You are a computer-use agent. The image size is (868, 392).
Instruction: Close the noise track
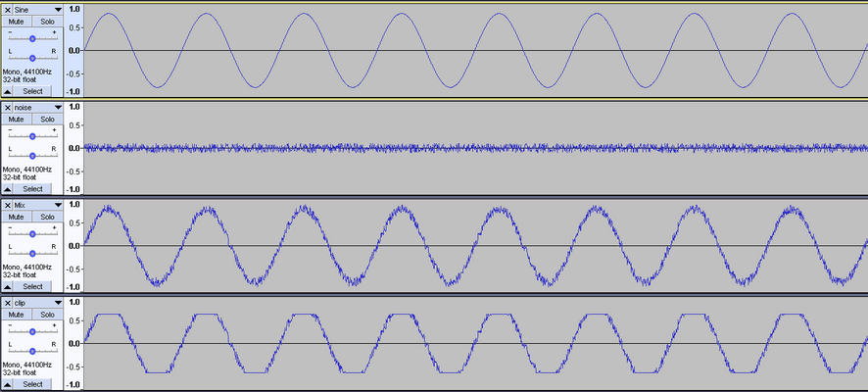(x=8, y=108)
